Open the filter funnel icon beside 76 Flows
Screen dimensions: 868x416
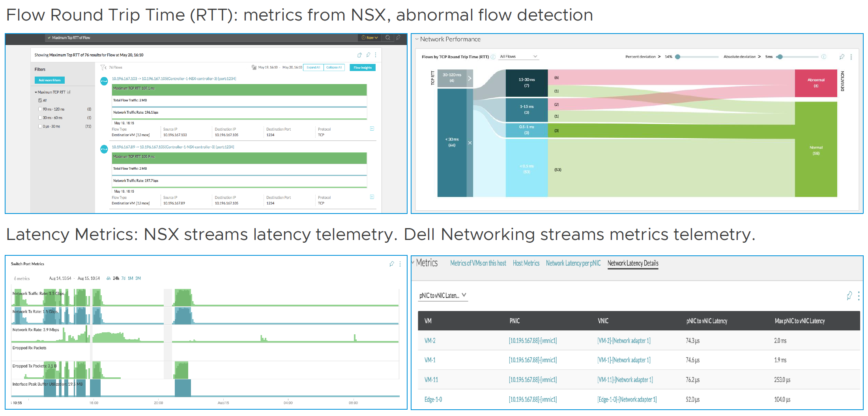[x=103, y=67]
